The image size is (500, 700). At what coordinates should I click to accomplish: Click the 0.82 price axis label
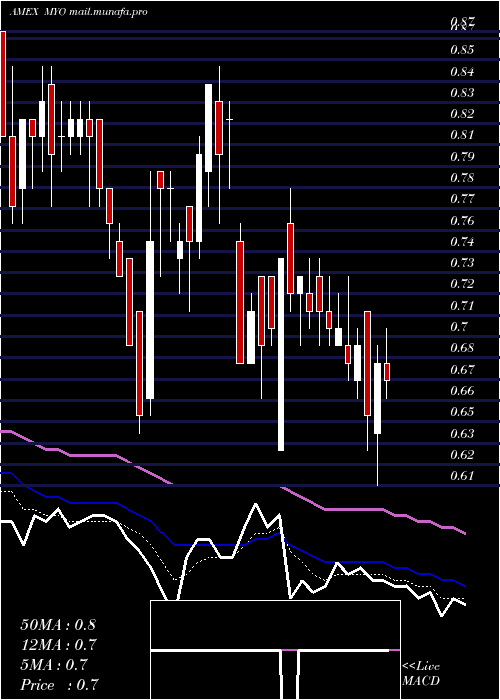tap(462, 114)
